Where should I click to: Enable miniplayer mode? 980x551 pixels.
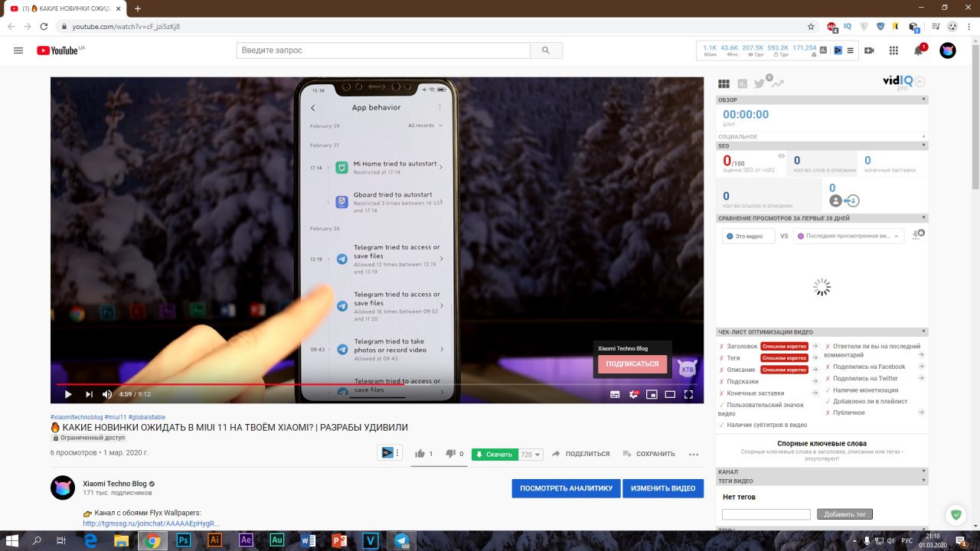click(652, 394)
